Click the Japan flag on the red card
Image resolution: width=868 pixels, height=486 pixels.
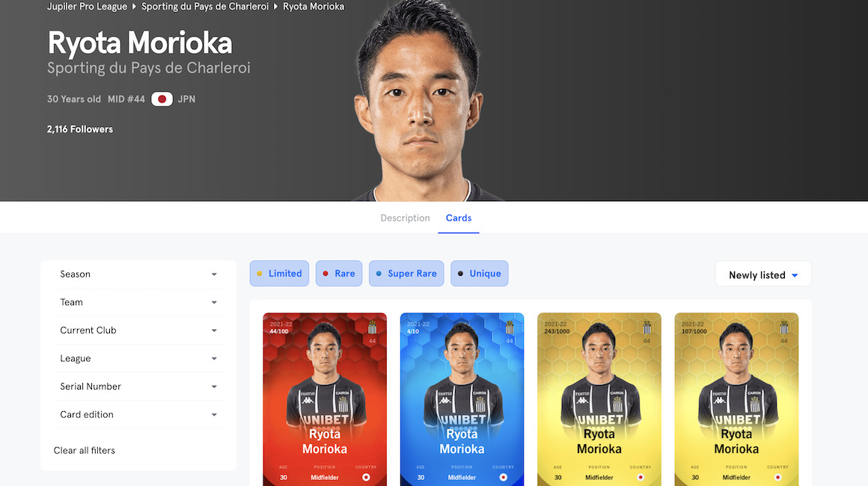(366, 477)
